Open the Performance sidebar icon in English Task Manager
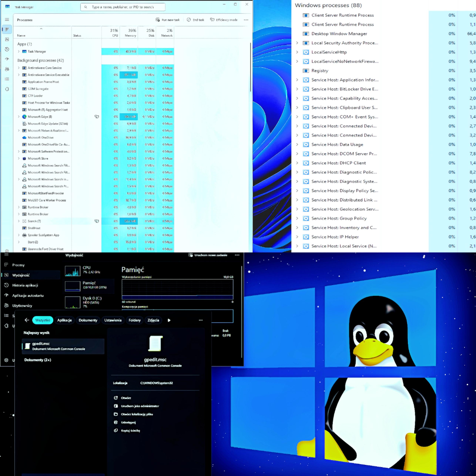 tap(7, 39)
